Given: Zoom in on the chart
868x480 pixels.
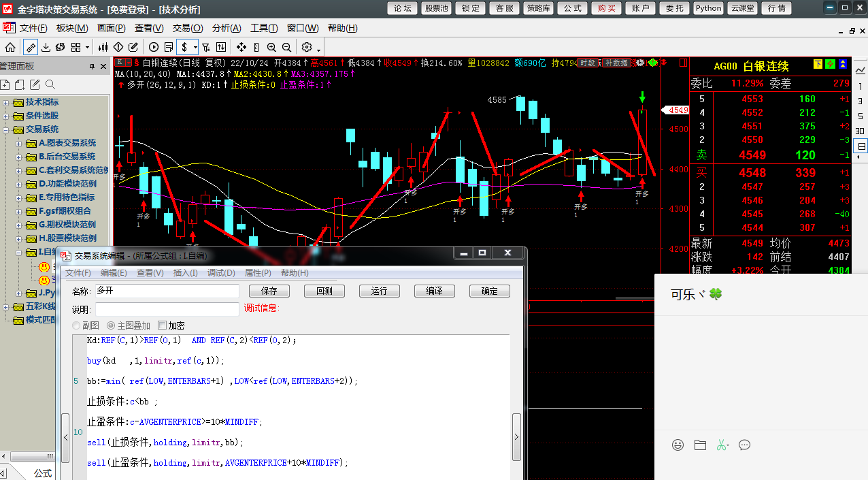Looking at the screenshot, I should pyautogui.click(x=271, y=47).
